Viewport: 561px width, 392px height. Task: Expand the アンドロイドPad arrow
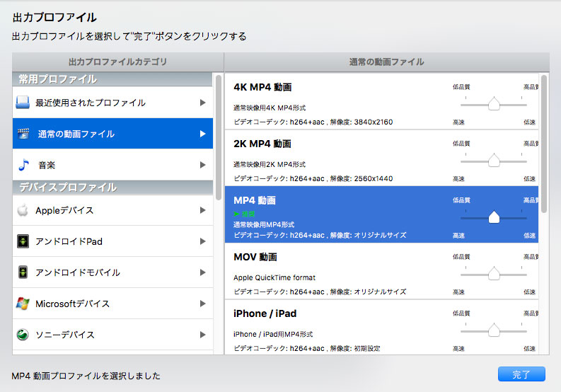pyautogui.click(x=203, y=241)
